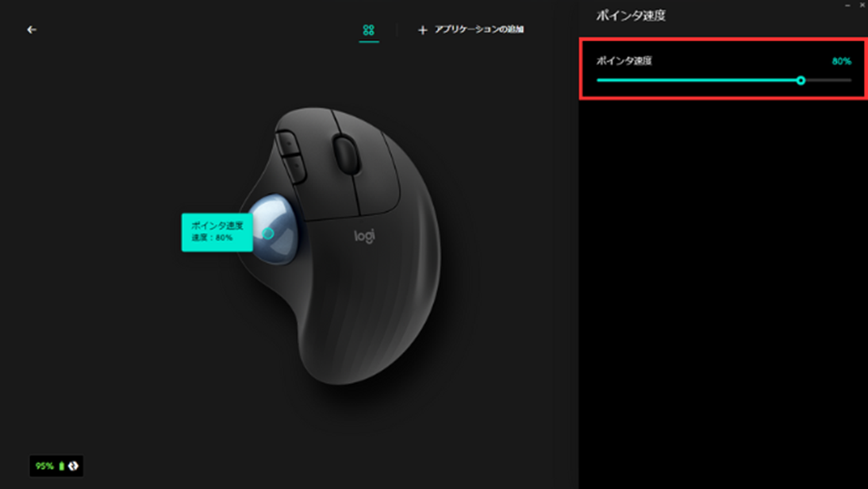Click the 95% battery level readout
The height and width of the screenshot is (489, 868).
44,466
